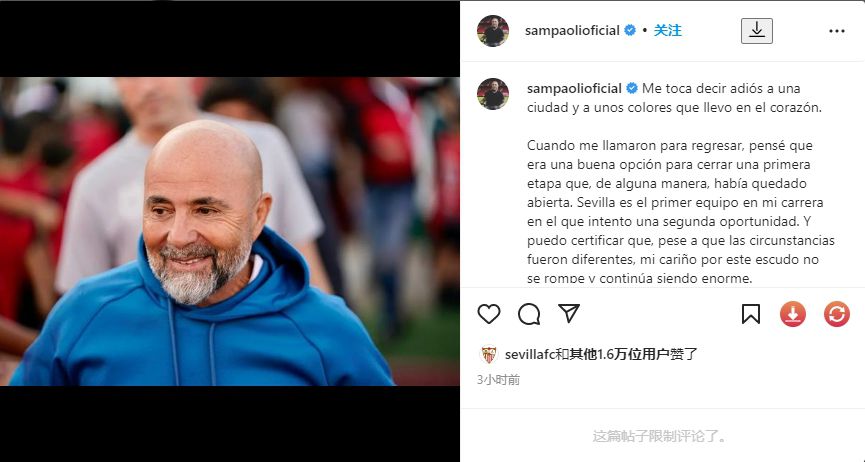
Task: Open sampaolioficial profile from header username
Action: pyautogui.click(x=572, y=31)
